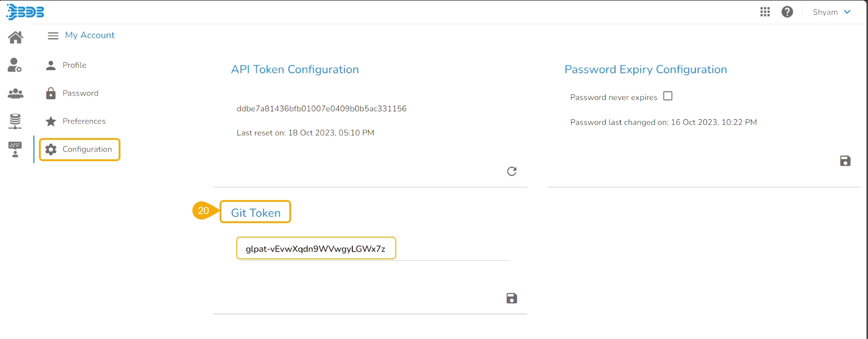Click the My Account heading link
This screenshot has height=339, width=868.
pos(90,35)
